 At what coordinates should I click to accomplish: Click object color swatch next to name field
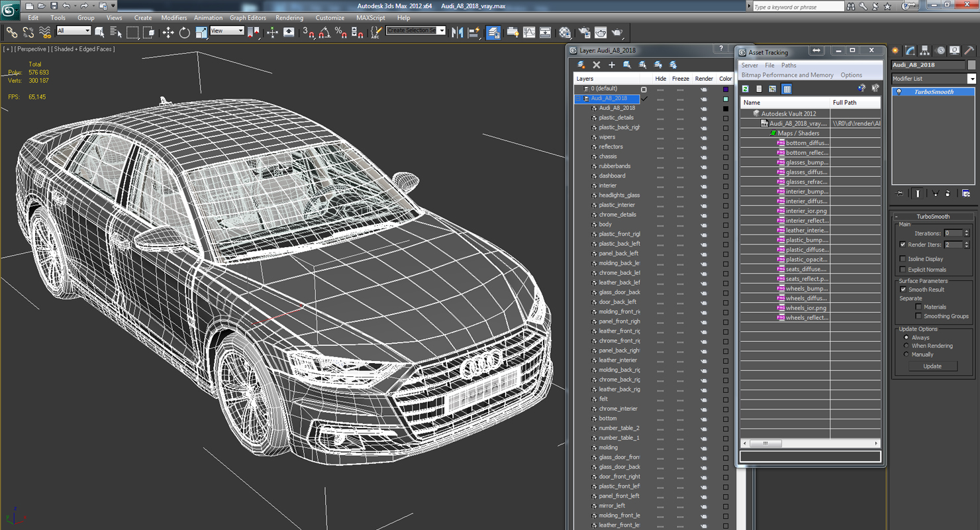click(971, 65)
